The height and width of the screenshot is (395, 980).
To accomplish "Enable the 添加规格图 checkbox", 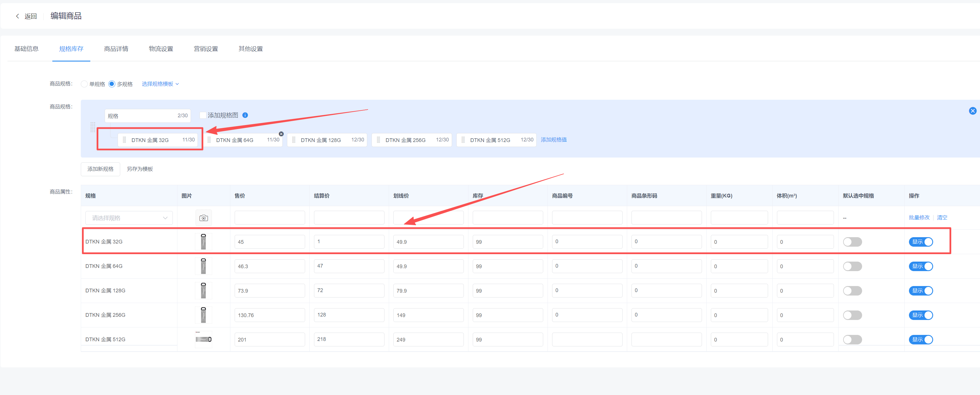I will 203,115.
